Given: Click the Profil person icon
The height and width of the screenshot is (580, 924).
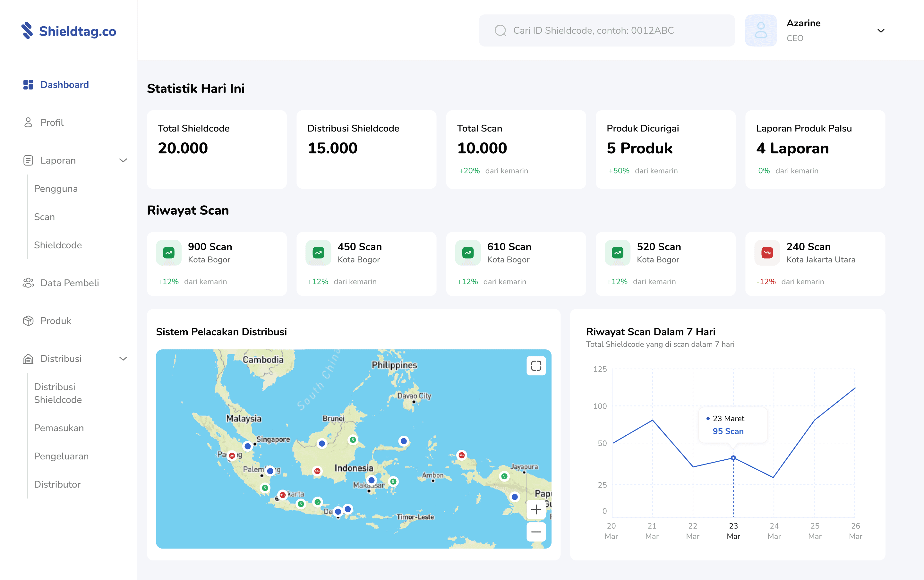Looking at the screenshot, I should click(x=28, y=122).
